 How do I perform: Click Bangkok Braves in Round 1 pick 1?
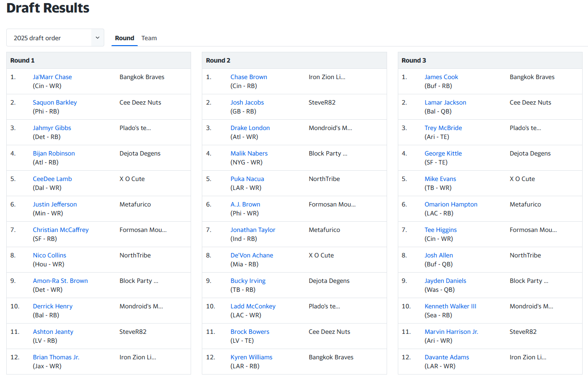point(142,77)
